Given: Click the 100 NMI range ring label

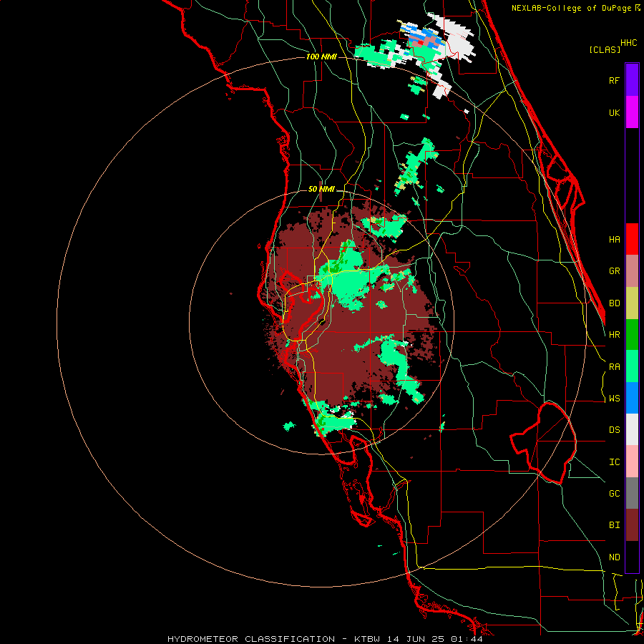Looking at the screenshot, I should click(321, 57).
